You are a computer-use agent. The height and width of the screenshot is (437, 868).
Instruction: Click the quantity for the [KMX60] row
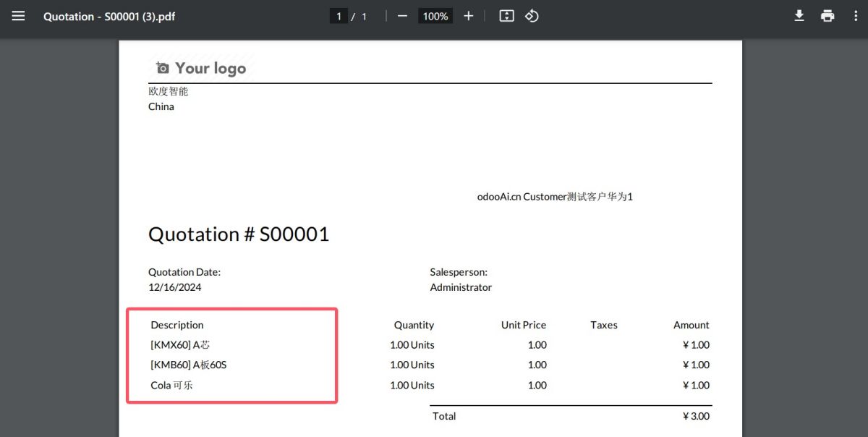click(412, 345)
